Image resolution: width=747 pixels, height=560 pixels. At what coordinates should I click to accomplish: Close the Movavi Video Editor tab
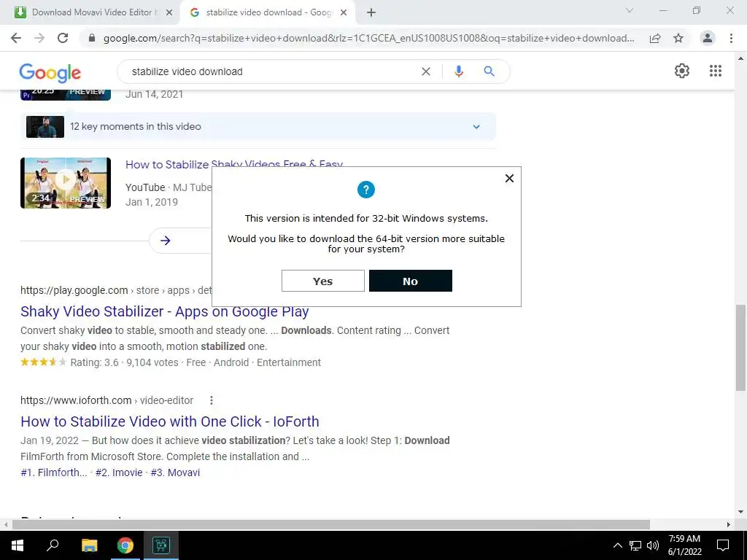(x=169, y=13)
